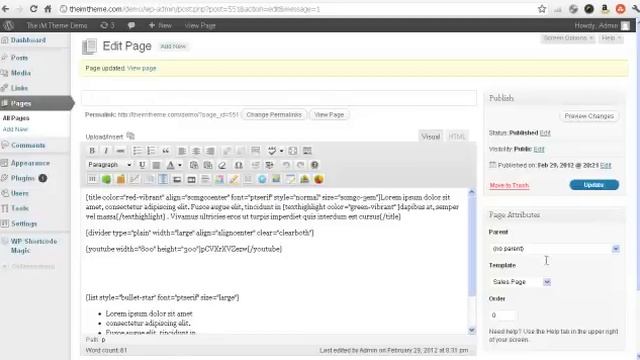Open Paragraph format dropdown
Image resolution: width=640 pixels, height=360 pixels.
point(109,165)
